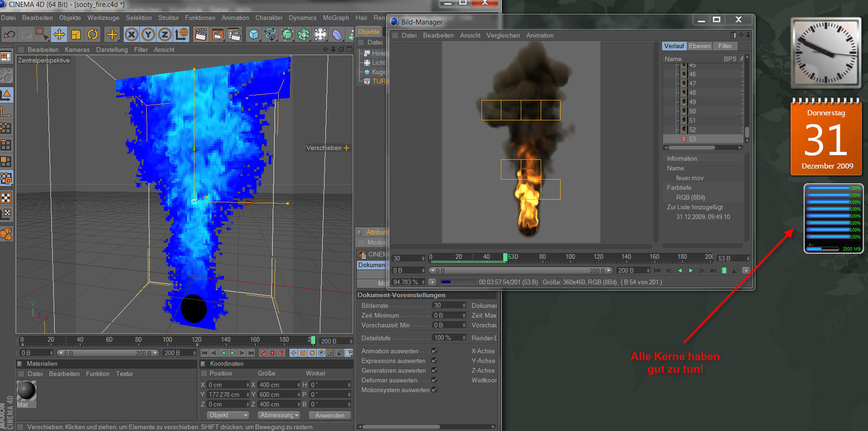The height and width of the screenshot is (431, 868).
Task: Select frame 53 in history list
Action: click(x=703, y=139)
